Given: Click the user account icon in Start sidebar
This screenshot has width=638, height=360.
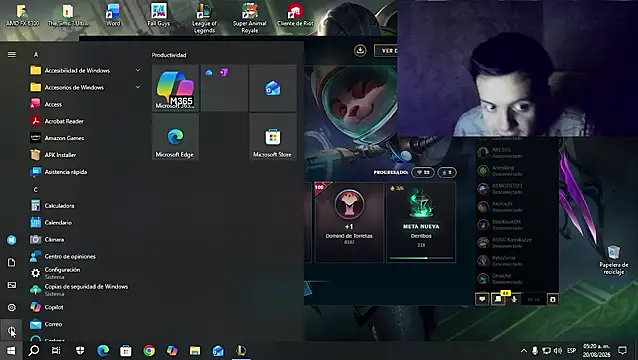Looking at the screenshot, I should 12,240.
